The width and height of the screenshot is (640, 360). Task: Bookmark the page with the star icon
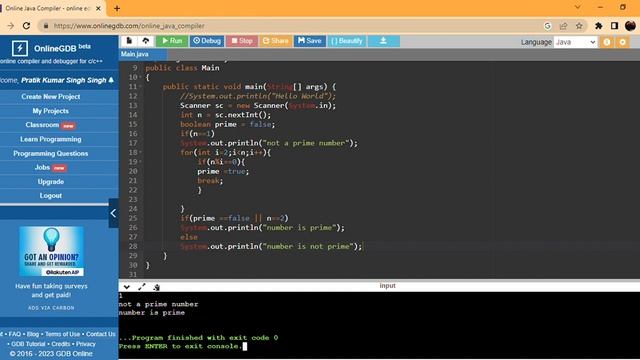point(579,26)
